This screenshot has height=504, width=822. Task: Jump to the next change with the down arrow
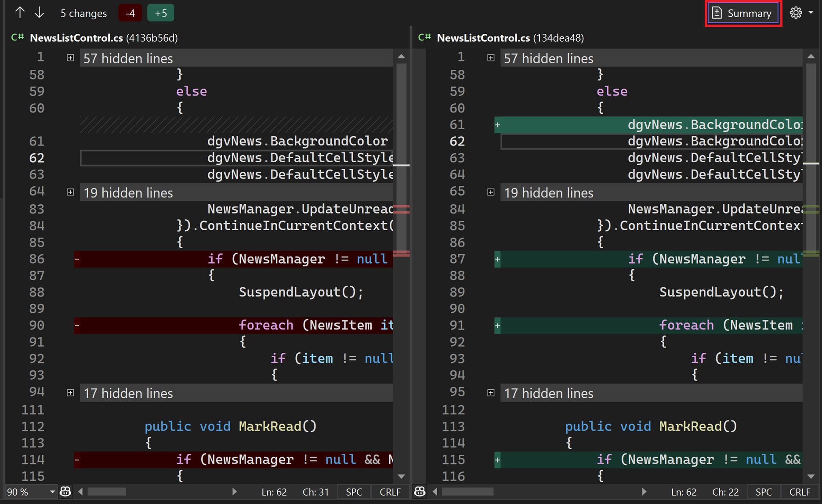39,12
